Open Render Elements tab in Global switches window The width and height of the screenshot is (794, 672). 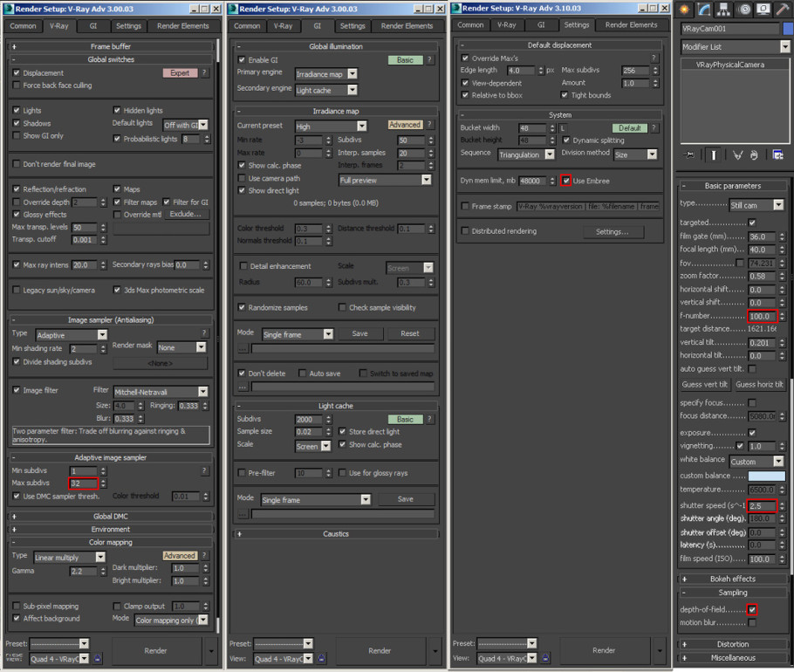183,26
